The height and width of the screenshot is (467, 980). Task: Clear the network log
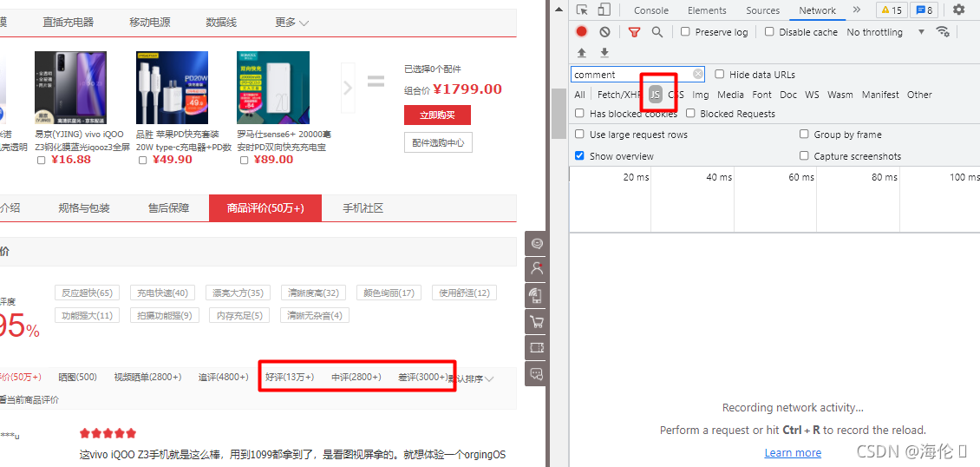[604, 32]
